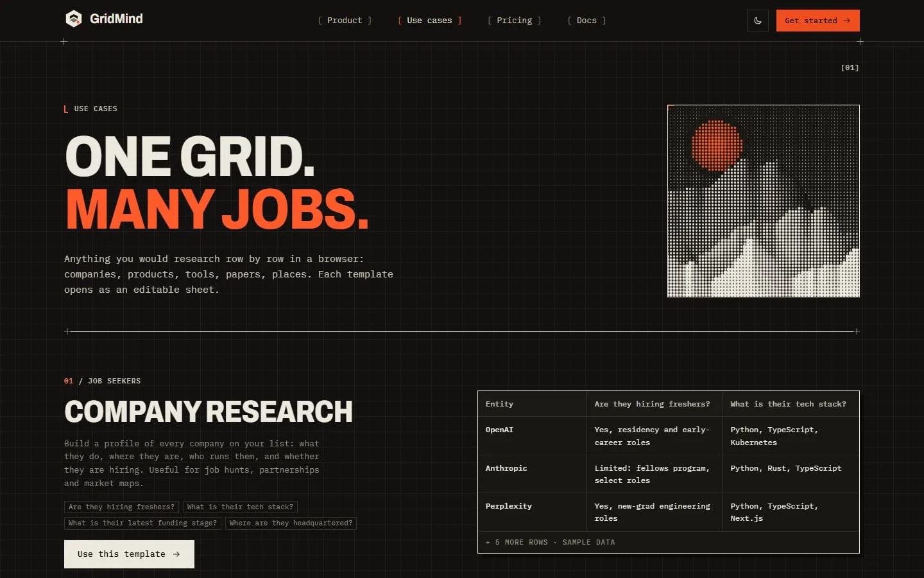
Task: Select the 'What is their tech stack?' chip
Action: (x=240, y=507)
